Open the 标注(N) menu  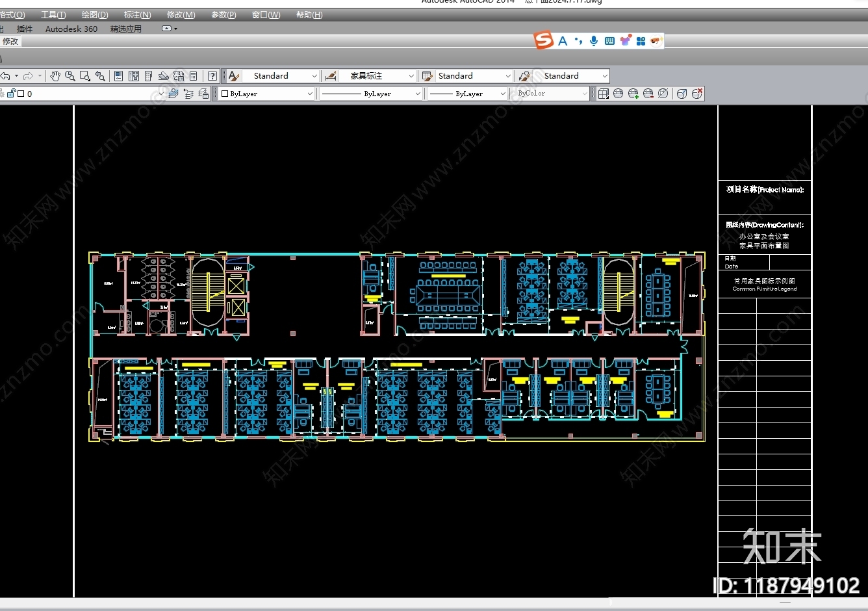coord(137,15)
